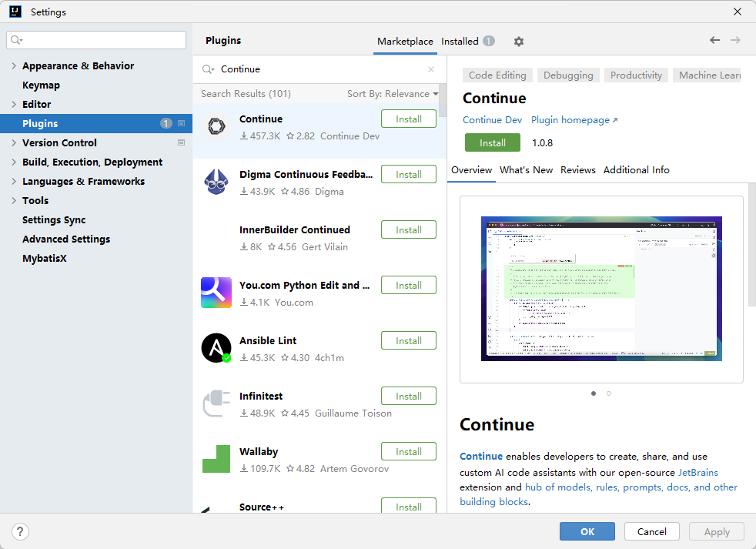Screen dimensions: 756x549
Task: Open the Reviews tab
Action: (x=577, y=170)
